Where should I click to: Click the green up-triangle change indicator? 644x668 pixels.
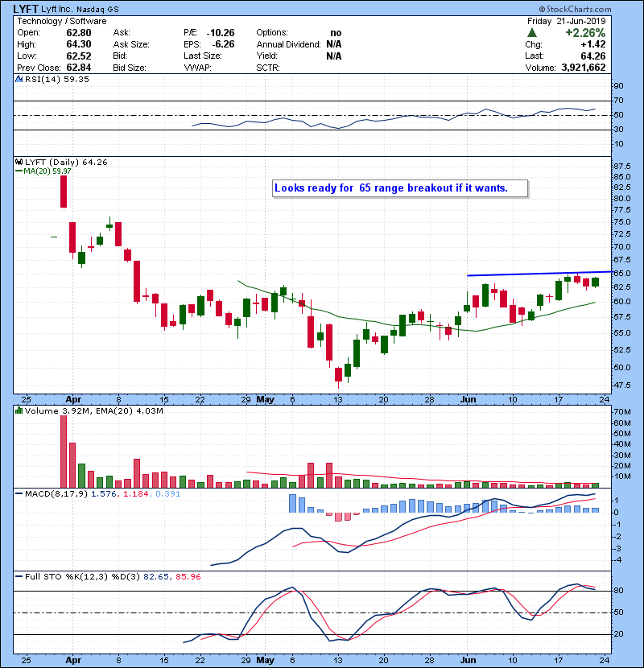(531, 33)
